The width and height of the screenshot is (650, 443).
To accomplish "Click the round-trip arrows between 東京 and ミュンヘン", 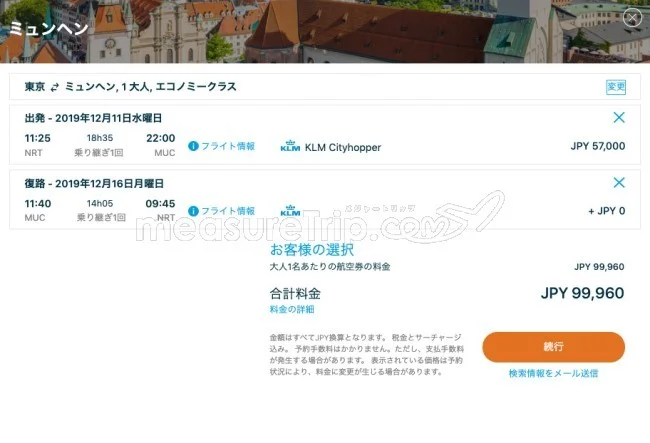I will coord(55,87).
